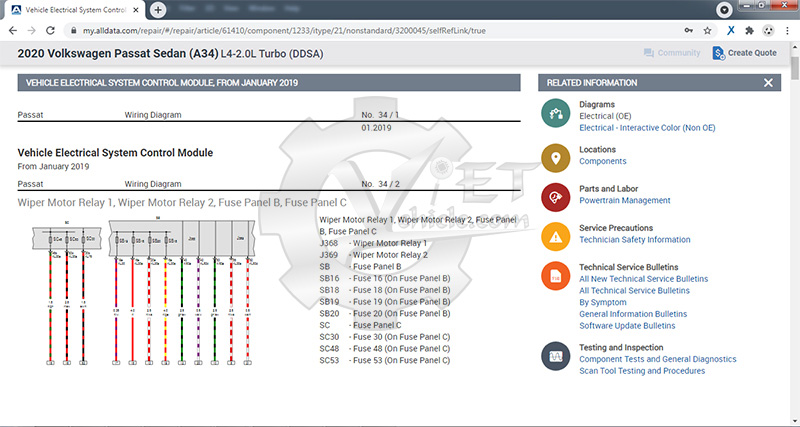This screenshot has height=427, width=800.
Task: Click the Parts and Labor red icon
Action: [556, 197]
